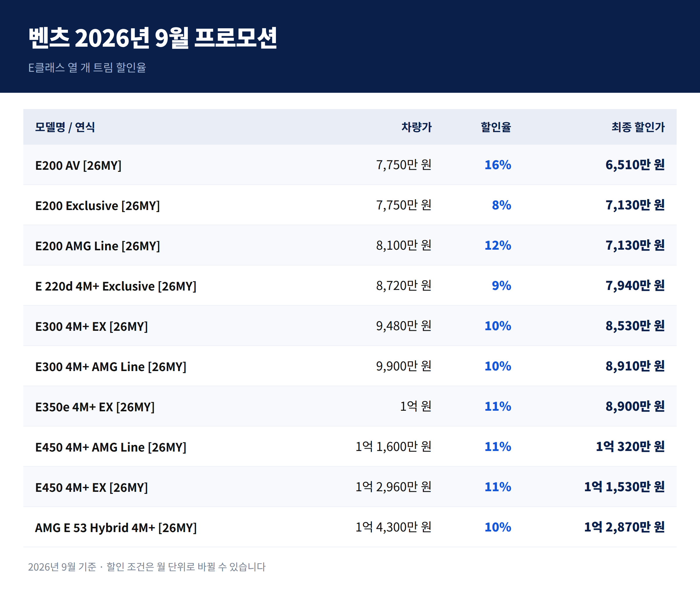The image size is (700, 591).
Task: Click the vehicle price 8,720만 원
Action: [x=404, y=286]
